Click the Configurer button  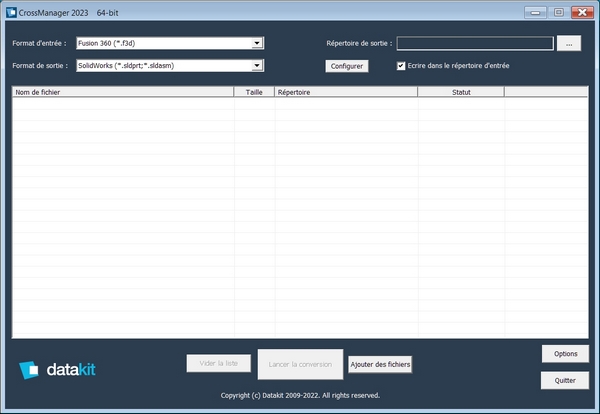[x=347, y=66]
